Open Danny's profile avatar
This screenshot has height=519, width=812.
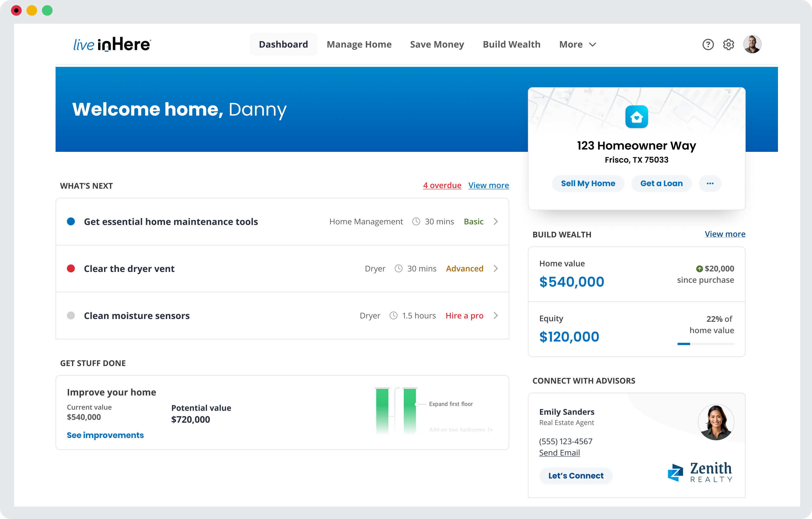(752, 44)
